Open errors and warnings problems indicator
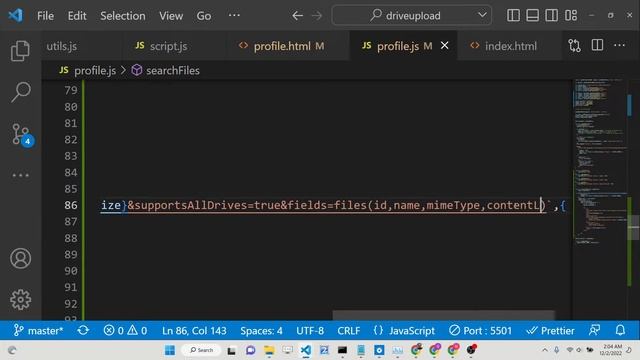The height and width of the screenshot is (360, 640). click(x=125, y=330)
